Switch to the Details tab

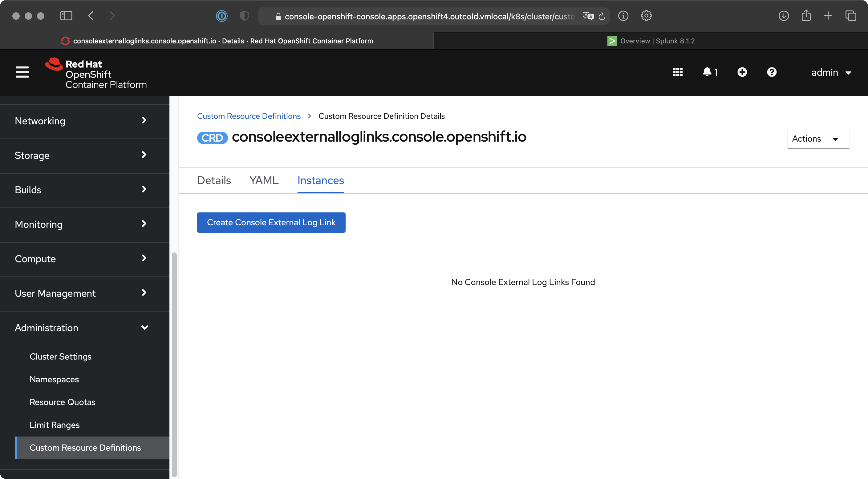[214, 181]
